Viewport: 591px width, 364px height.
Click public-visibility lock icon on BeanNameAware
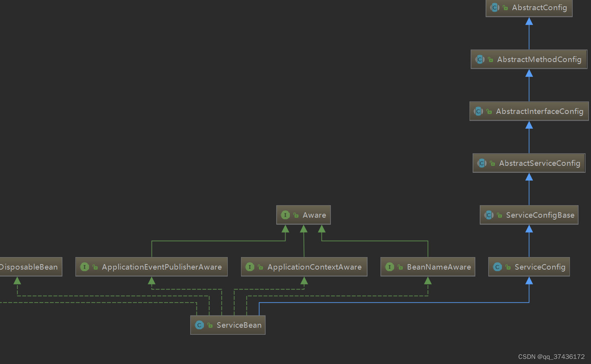(400, 267)
